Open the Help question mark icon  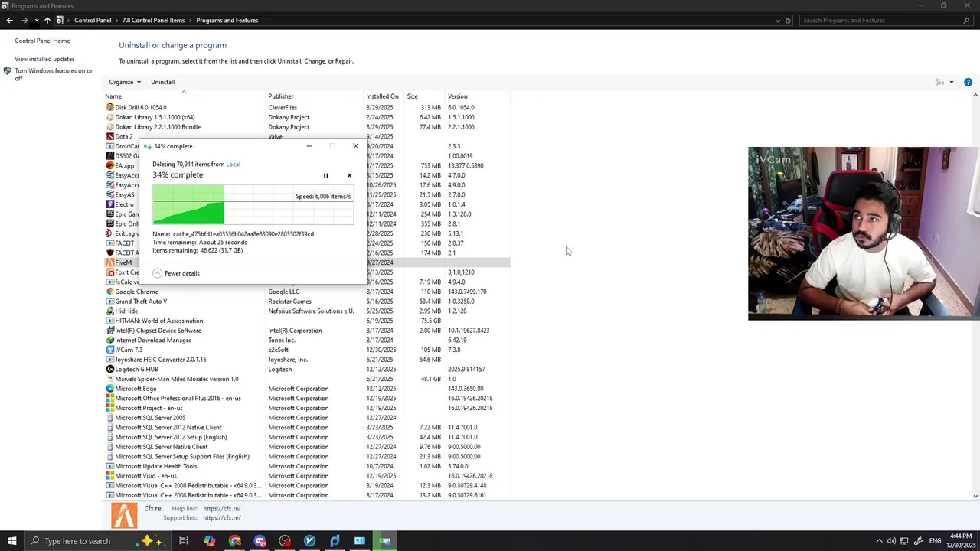(968, 82)
